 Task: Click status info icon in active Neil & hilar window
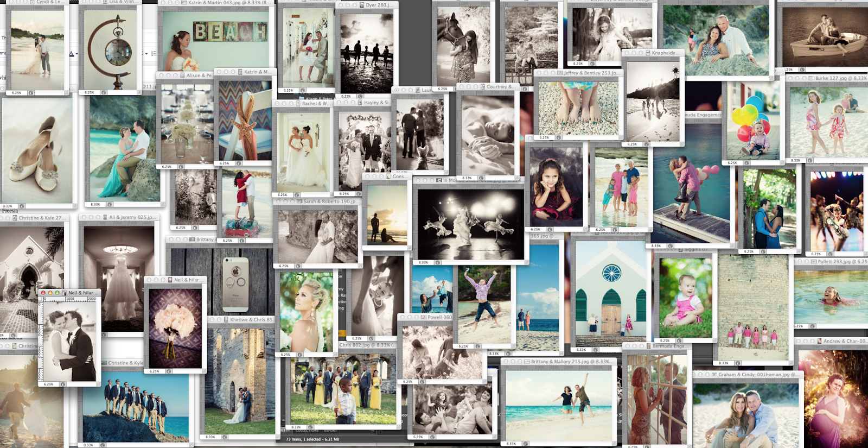click(63, 384)
